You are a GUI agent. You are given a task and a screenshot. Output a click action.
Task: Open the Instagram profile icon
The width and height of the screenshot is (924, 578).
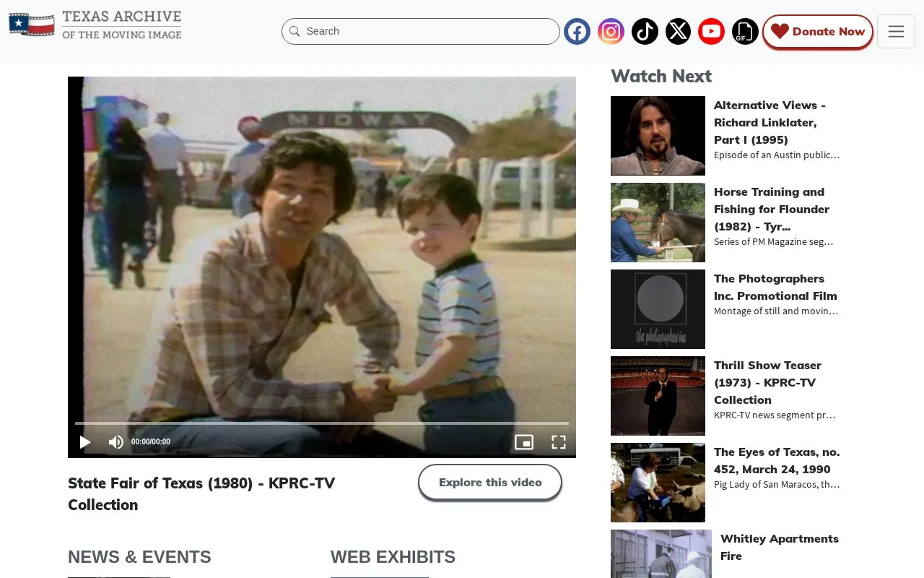tap(611, 31)
